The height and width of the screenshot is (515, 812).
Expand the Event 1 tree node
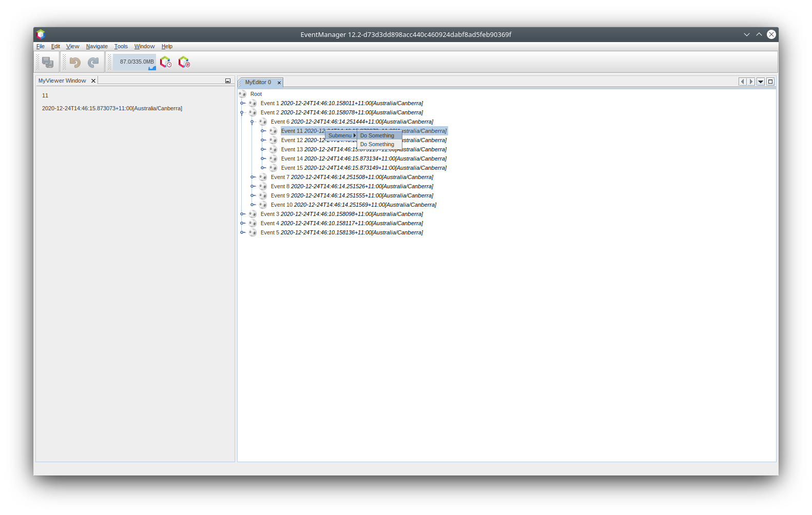(242, 103)
